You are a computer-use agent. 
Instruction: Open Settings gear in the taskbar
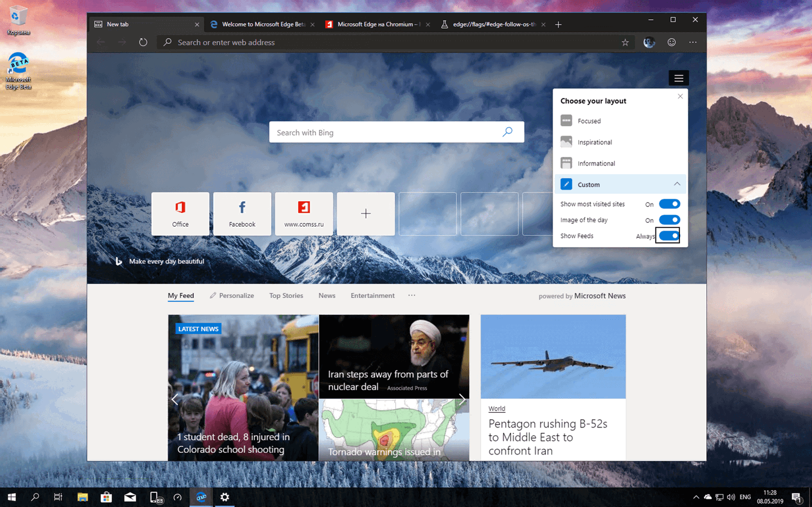(225, 497)
